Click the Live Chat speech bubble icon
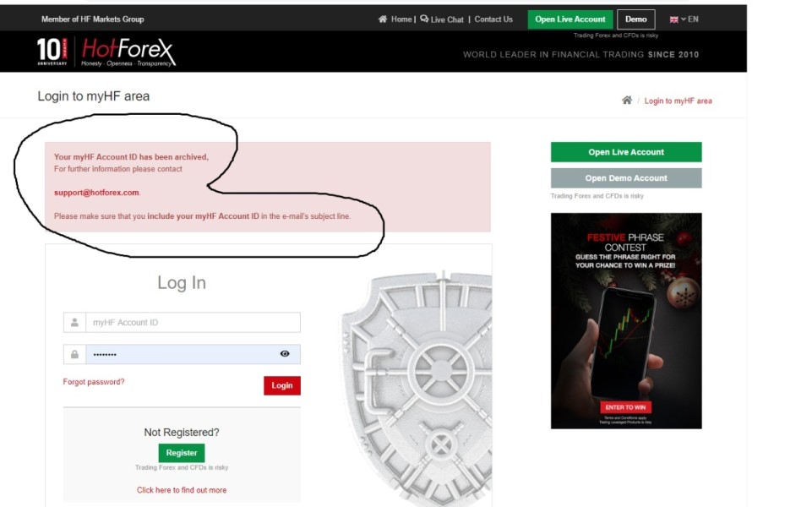812x507 pixels. (424, 19)
